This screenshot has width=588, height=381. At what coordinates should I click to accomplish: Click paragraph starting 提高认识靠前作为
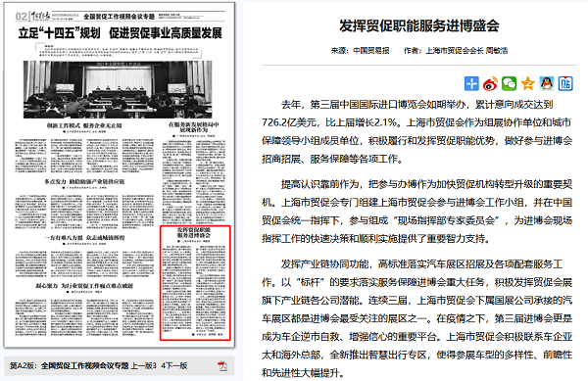click(417, 212)
